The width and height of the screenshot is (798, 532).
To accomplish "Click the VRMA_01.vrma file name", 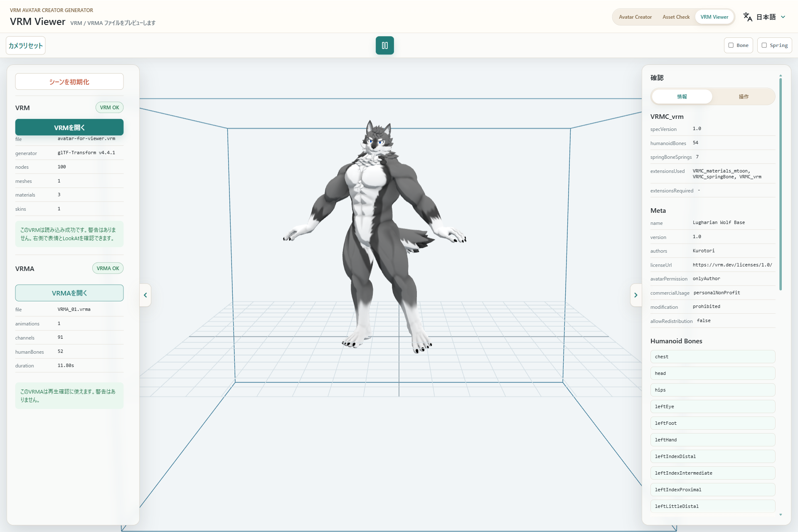I will coord(74,309).
